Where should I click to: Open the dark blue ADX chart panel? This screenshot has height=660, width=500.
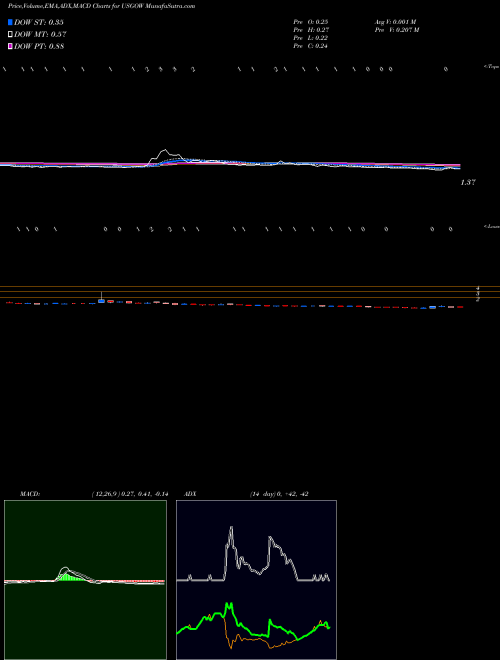[256, 580]
